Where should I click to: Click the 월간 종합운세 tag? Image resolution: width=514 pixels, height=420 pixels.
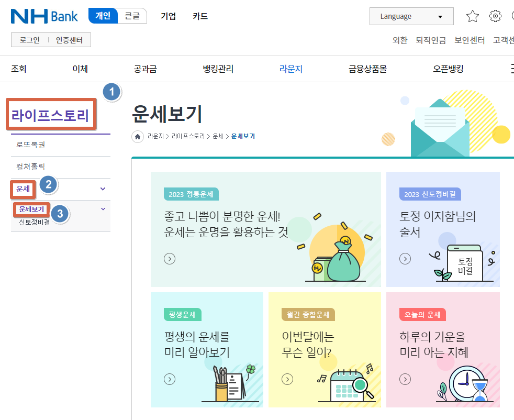coord(308,315)
